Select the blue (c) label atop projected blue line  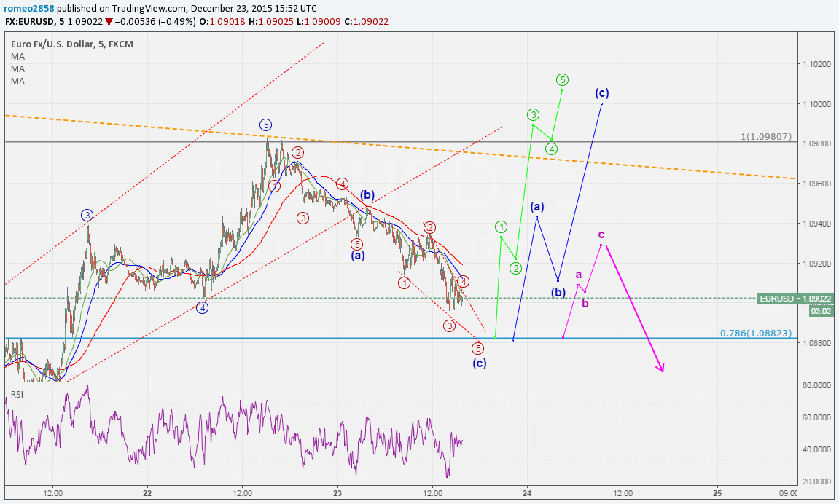point(602,93)
